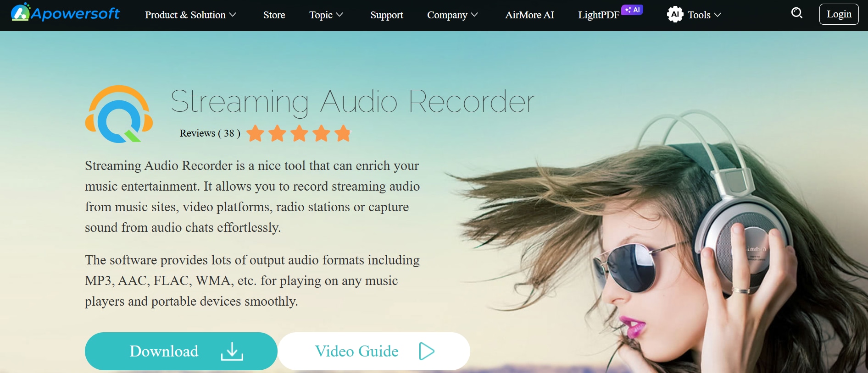Click the Apowersoft logo
This screenshot has height=373, width=868.
pyautogui.click(x=65, y=13)
